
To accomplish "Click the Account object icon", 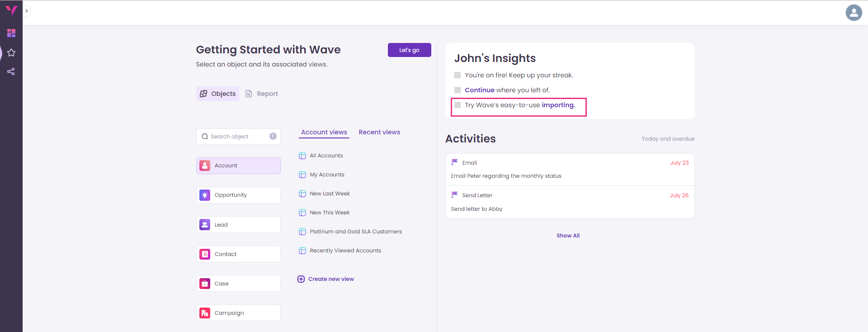I will [x=205, y=166].
